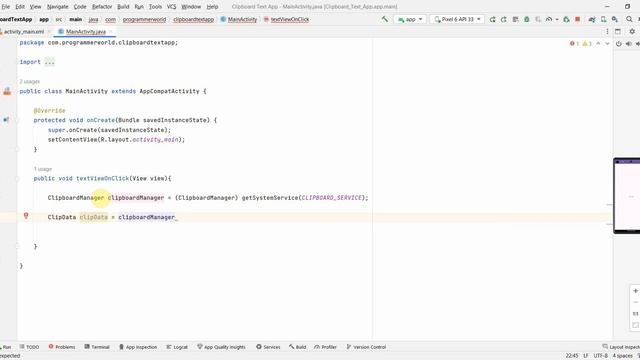Open the Terminal tool window
The height and width of the screenshot is (360, 640).
(97, 347)
